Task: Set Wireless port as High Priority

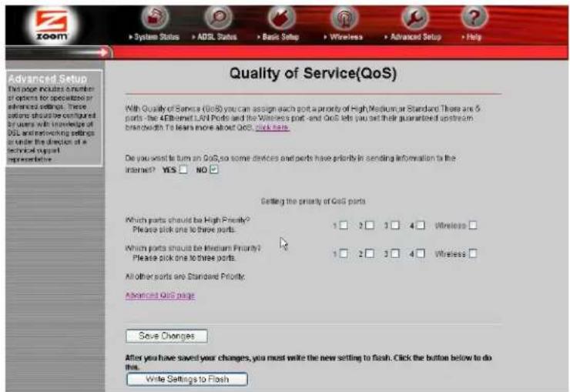Action: [x=473, y=225]
